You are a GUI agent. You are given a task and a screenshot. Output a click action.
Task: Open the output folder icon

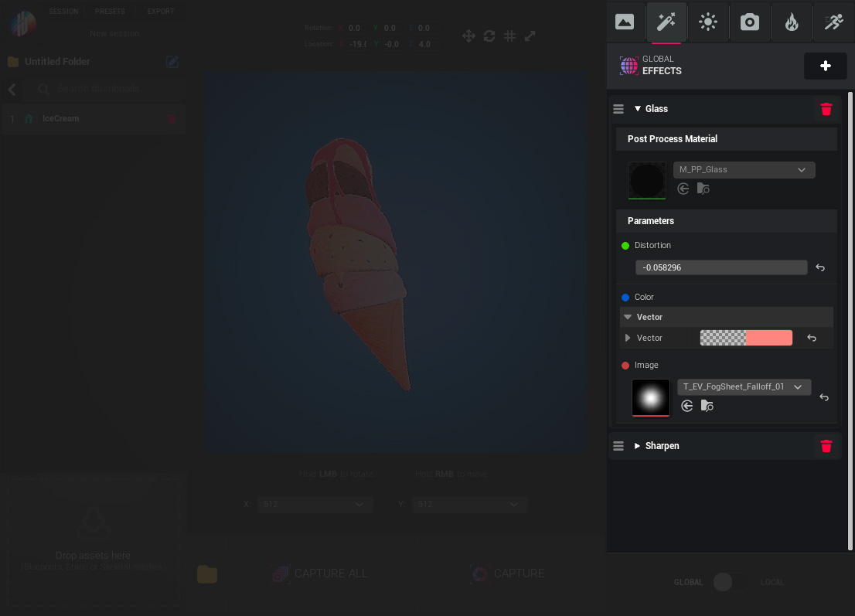206,574
